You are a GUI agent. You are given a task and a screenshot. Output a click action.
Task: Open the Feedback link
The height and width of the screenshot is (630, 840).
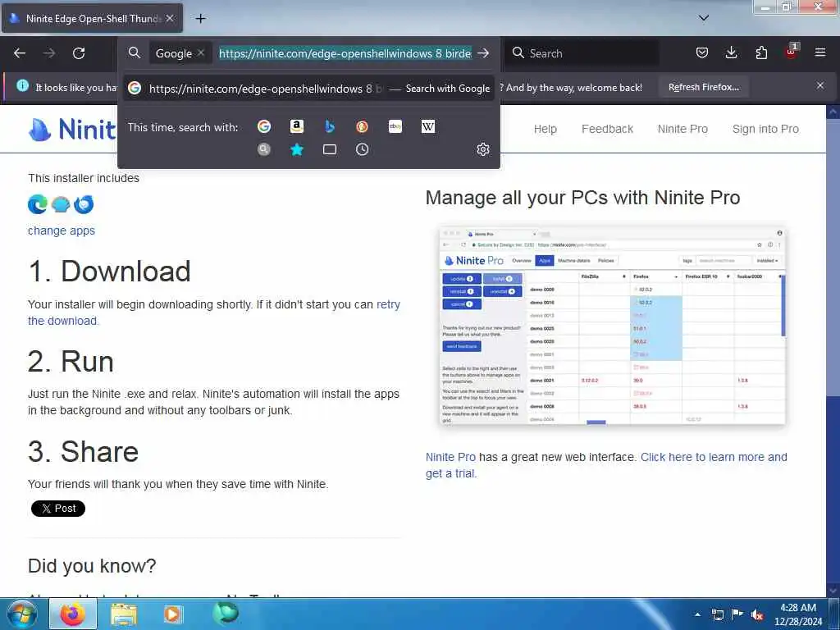[608, 129]
